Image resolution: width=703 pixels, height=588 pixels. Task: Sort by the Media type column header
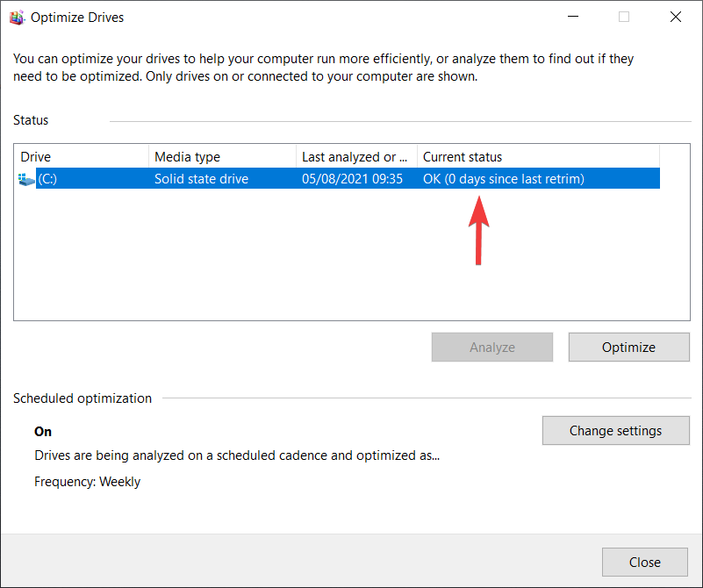222,157
